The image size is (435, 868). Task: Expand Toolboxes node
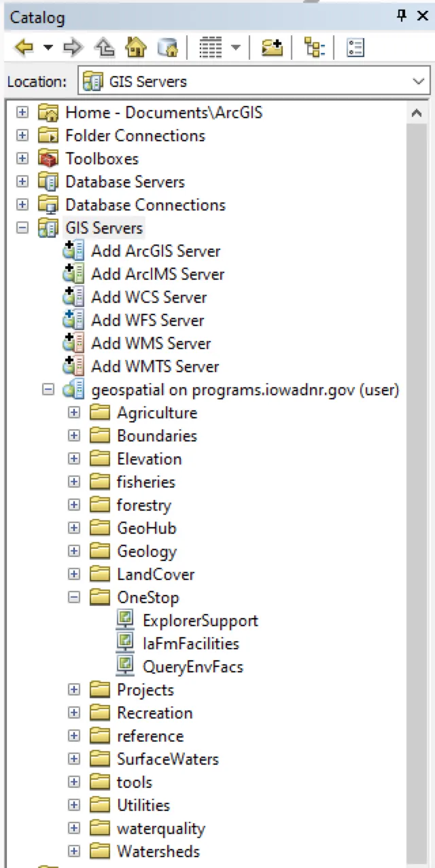22,159
